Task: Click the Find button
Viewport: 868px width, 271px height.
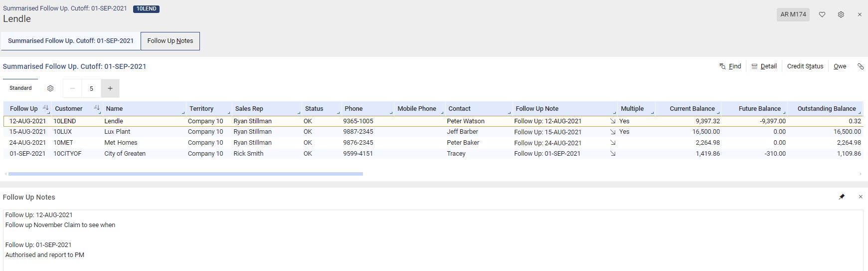Action: (730, 66)
